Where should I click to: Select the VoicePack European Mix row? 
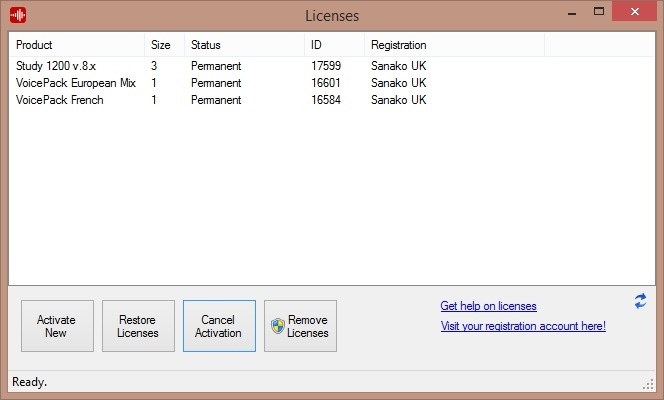click(x=332, y=83)
